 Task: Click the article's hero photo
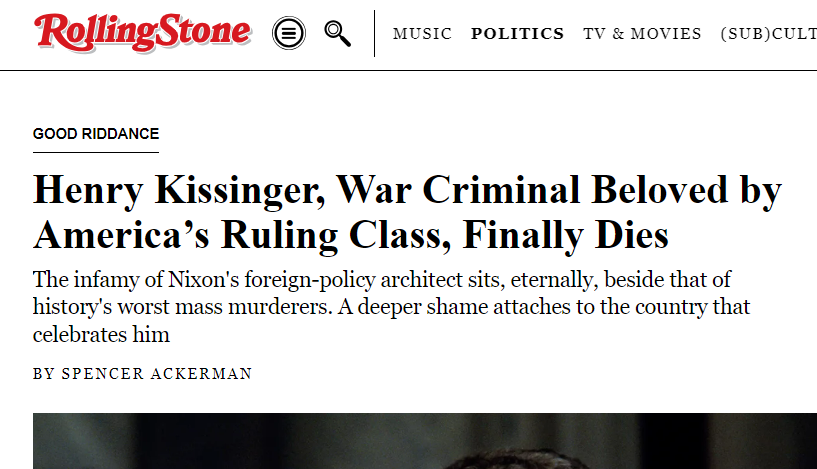pos(425,441)
